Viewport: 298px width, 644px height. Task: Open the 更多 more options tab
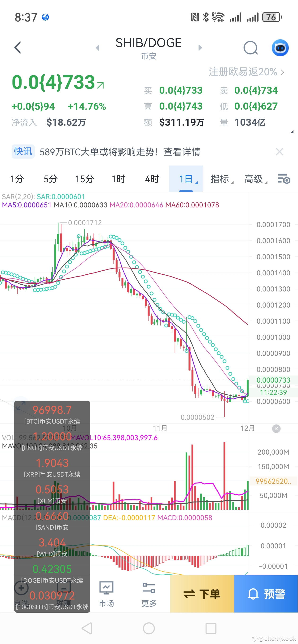149,594
